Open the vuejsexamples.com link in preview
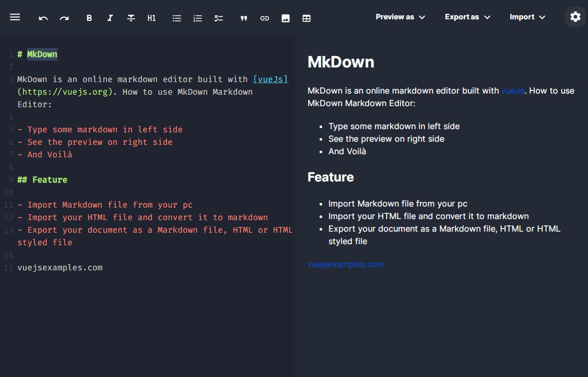The image size is (588, 377). click(x=346, y=265)
